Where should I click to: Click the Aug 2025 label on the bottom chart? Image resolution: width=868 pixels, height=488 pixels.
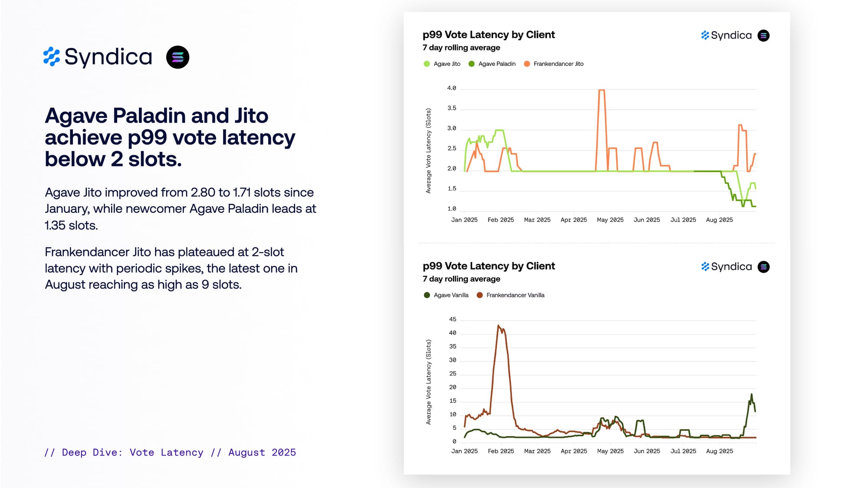(x=719, y=451)
